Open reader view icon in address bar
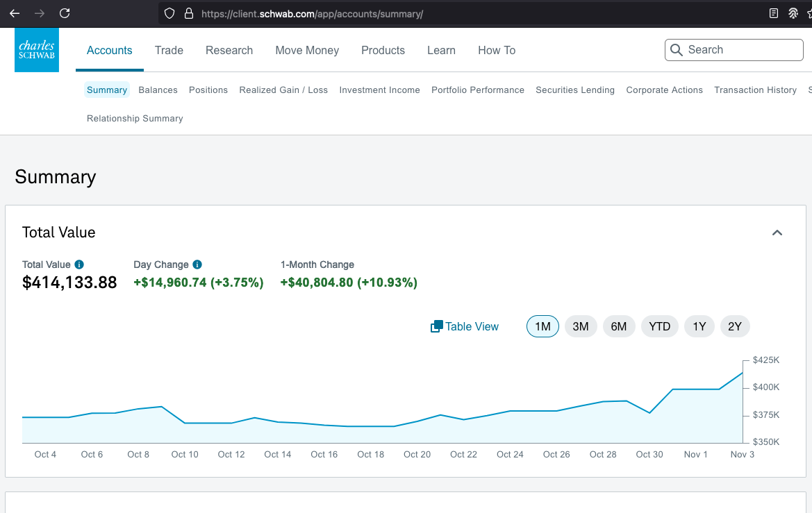The height and width of the screenshot is (513, 812). (x=774, y=13)
